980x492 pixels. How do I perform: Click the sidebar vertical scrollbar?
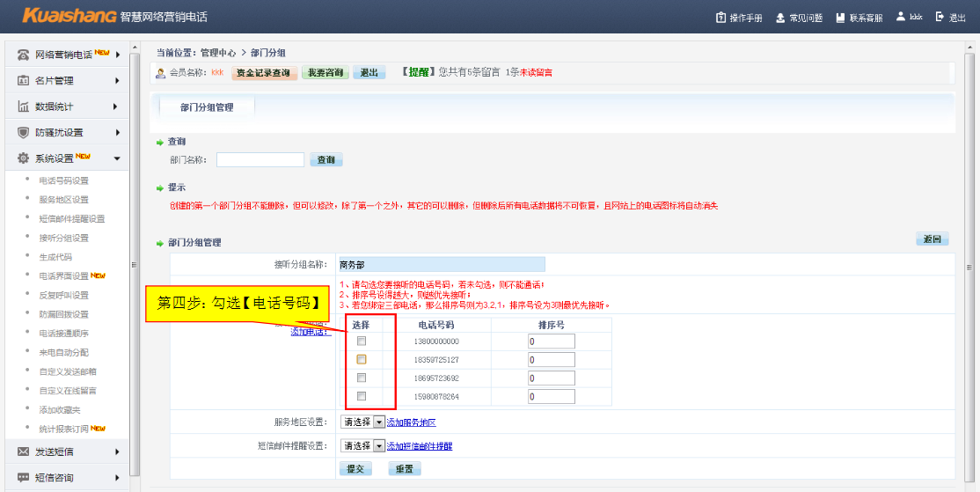coord(134,264)
